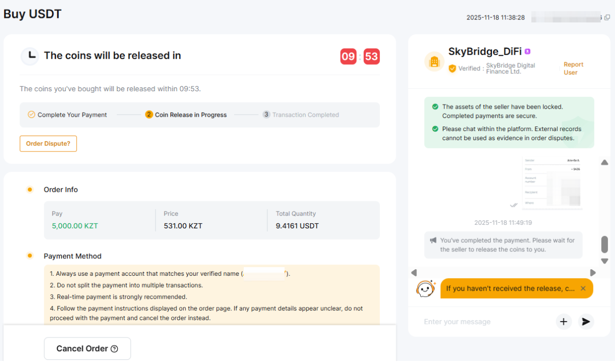Click the orange verified shield icon

click(x=452, y=68)
